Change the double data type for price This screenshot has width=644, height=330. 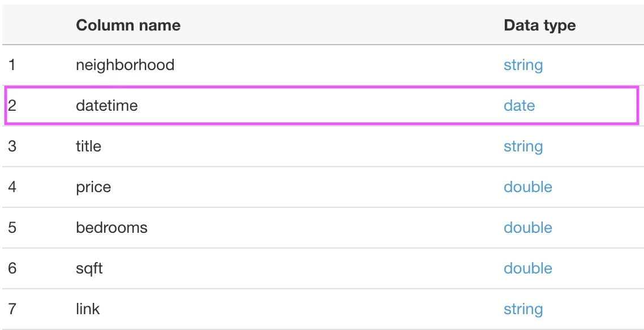pyautogui.click(x=528, y=187)
